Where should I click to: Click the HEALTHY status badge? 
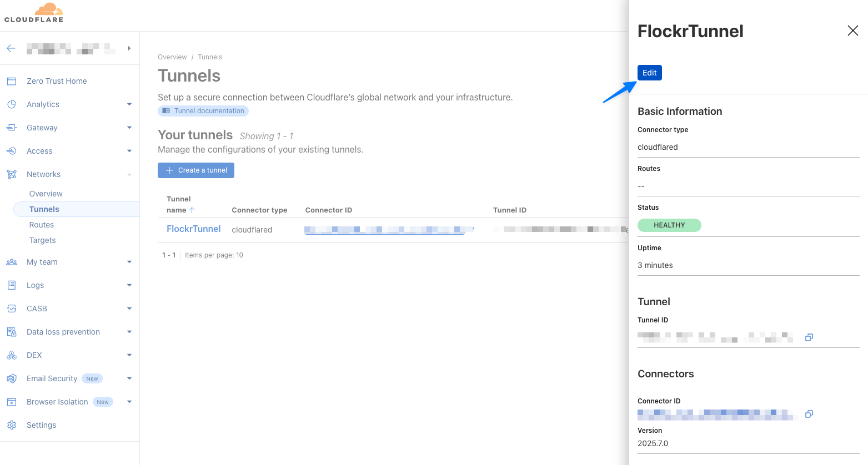point(669,225)
